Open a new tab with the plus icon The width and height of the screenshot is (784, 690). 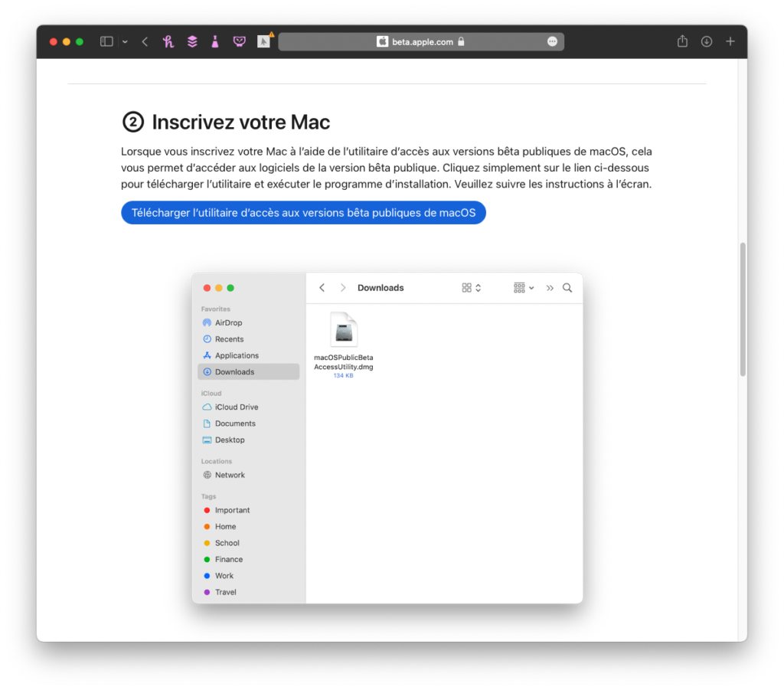click(x=730, y=41)
